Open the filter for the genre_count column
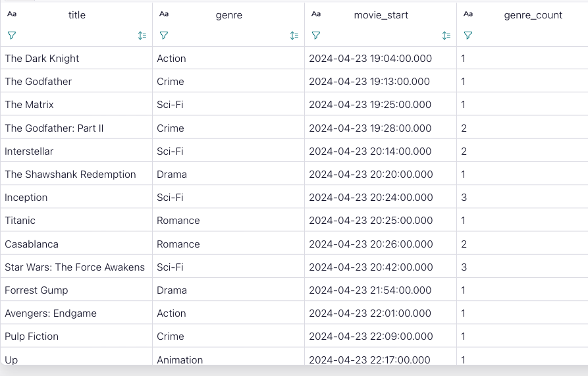Viewport: 588px width, 376px height. [468, 36]
